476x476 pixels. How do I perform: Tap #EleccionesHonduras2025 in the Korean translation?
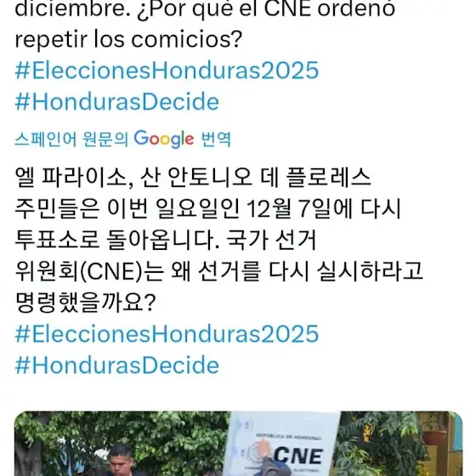[167, 334]
